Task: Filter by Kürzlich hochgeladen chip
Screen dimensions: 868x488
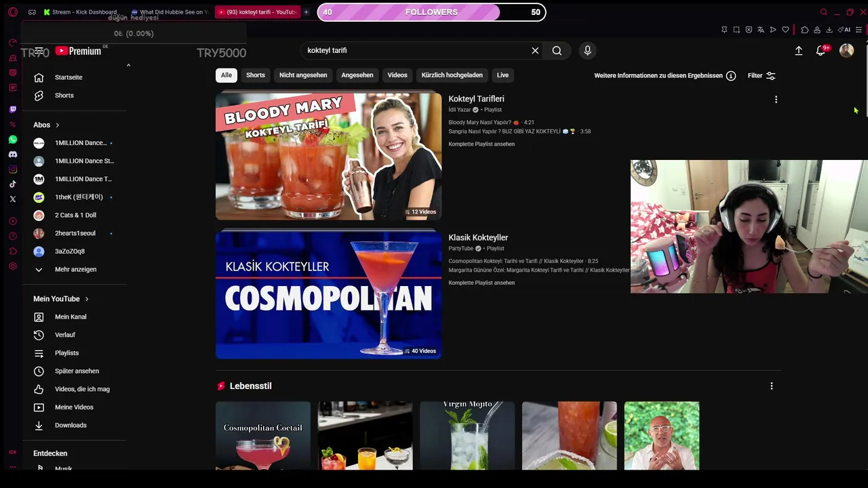Action: click(x=452, y=75)
